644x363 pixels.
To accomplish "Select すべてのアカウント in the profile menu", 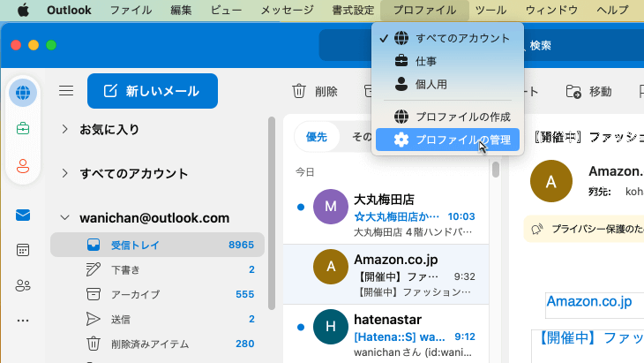I will (x=447, y=38).
